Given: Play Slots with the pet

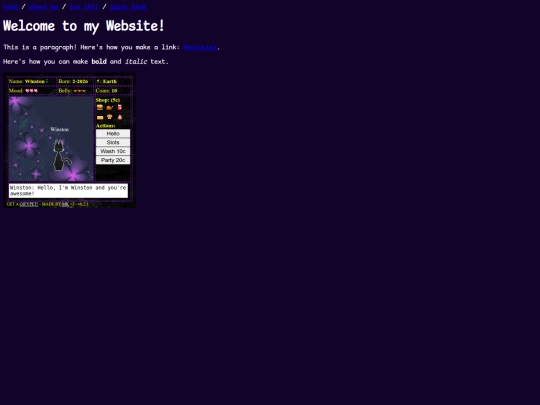Looking at the screenshot, I should pyautogui.click(x=113, y=143).
